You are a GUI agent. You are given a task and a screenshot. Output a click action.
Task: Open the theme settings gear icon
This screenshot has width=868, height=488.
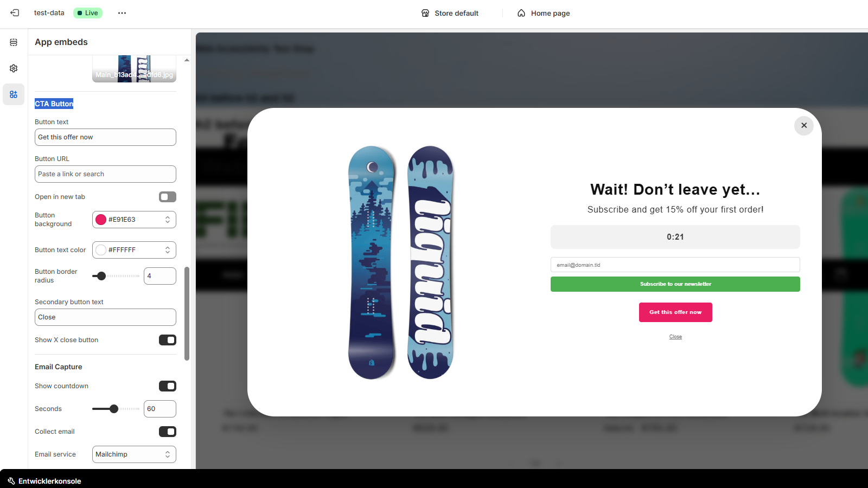tap(14, 68)
